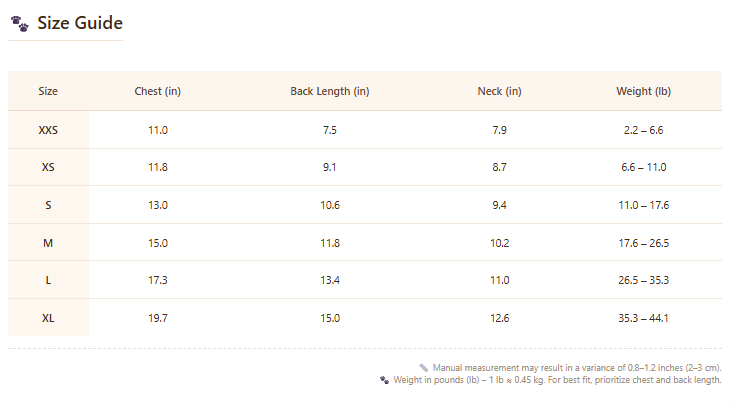Click the Neck (in) column header
The height and width of the screenshot is (405, 735).
coord(499,91)
